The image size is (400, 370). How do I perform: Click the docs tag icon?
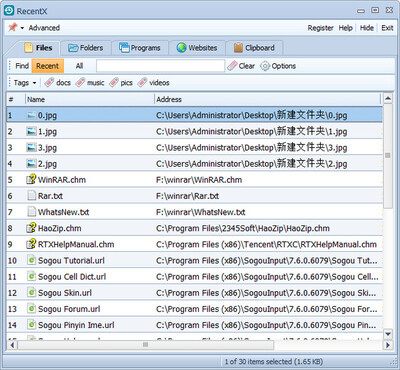coord(49,83)
